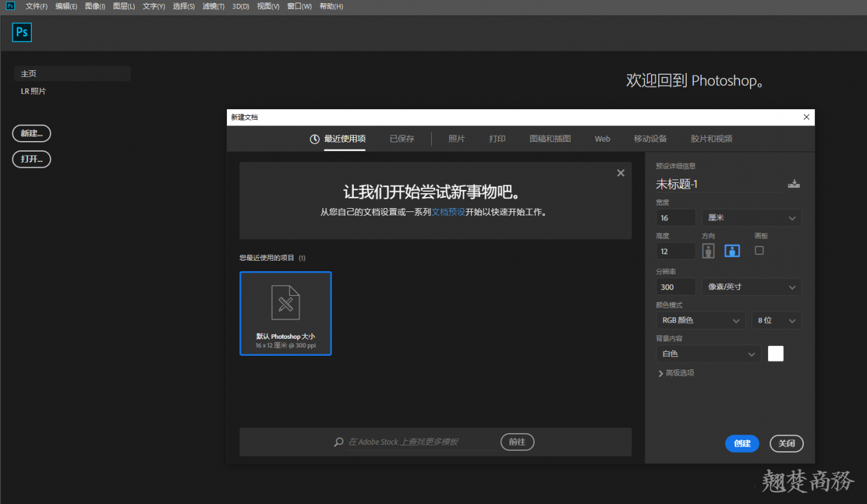This screenshot has width=867, height=504.
Task: Dismiss the 让我们开始尝试新事物吧 banner
Action: click(x=620, y=173)
